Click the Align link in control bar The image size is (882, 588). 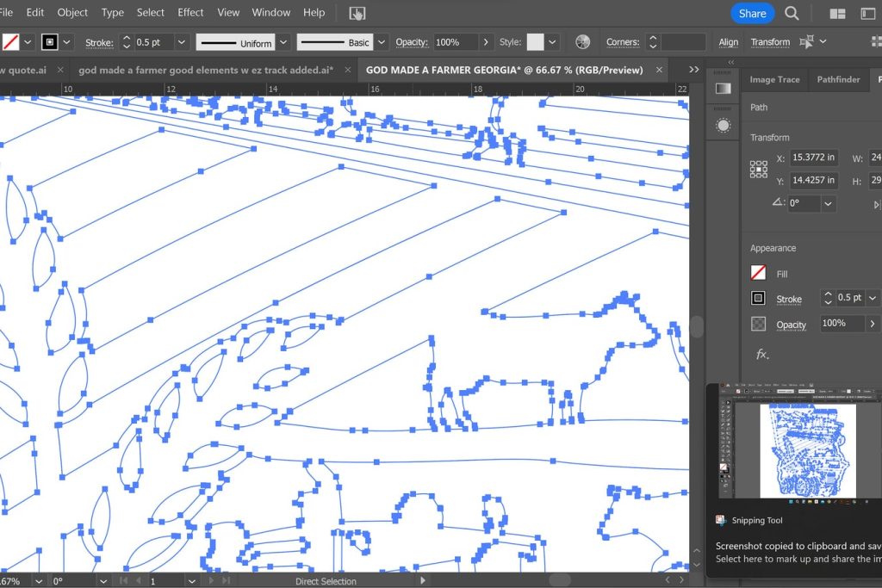click(729, 42)
